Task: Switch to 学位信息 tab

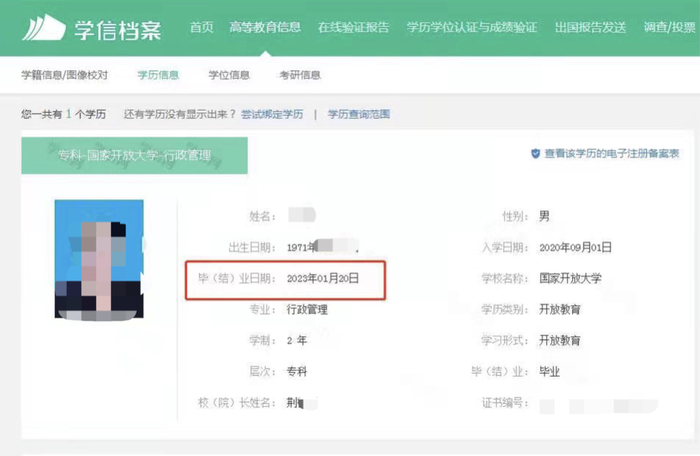Action: (x=229, y=75)
